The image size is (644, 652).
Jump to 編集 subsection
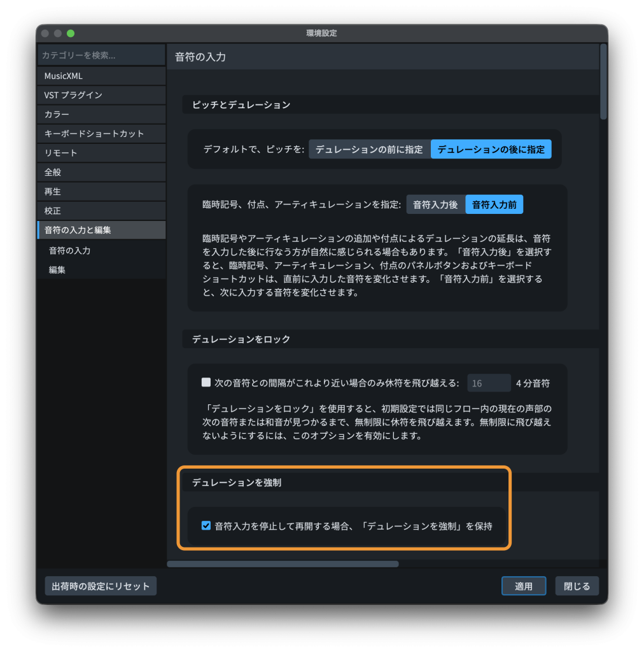(57, 270)
